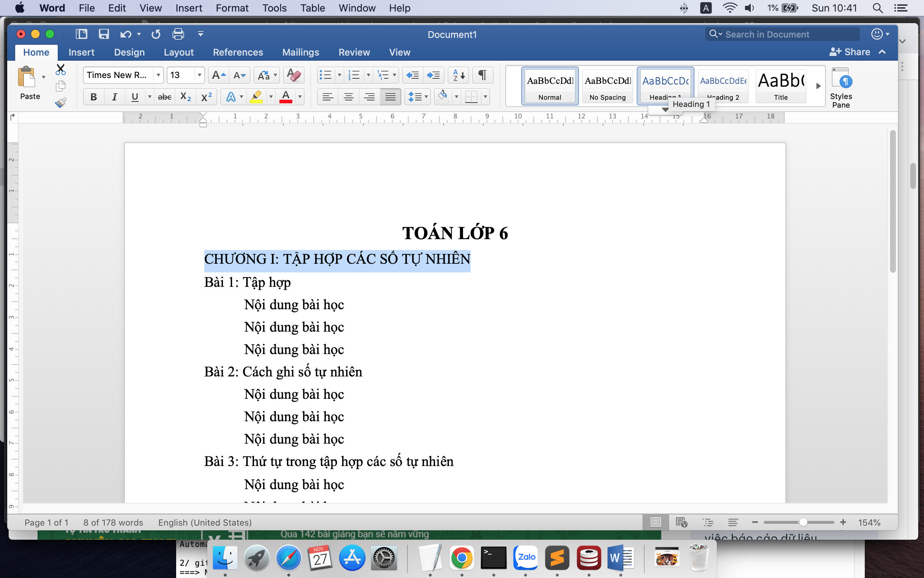
Task: Undo the last action
Action: tap(126, 34)
